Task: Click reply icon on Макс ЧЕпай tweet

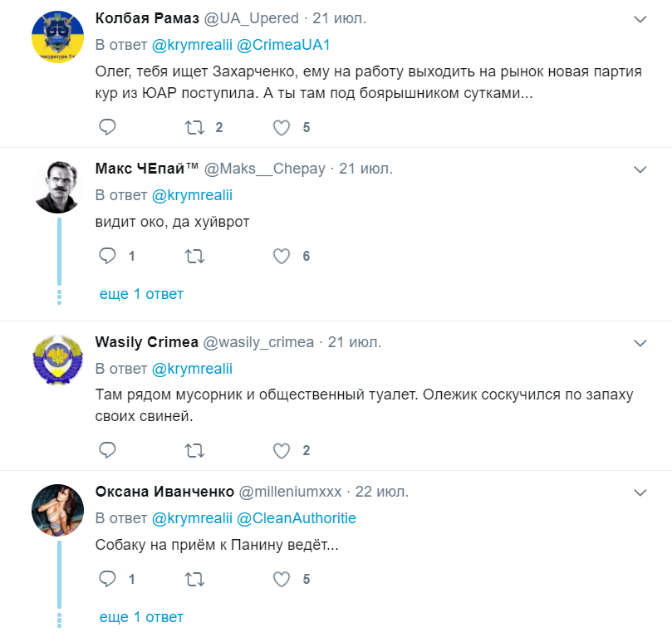Action: (107, 256)
